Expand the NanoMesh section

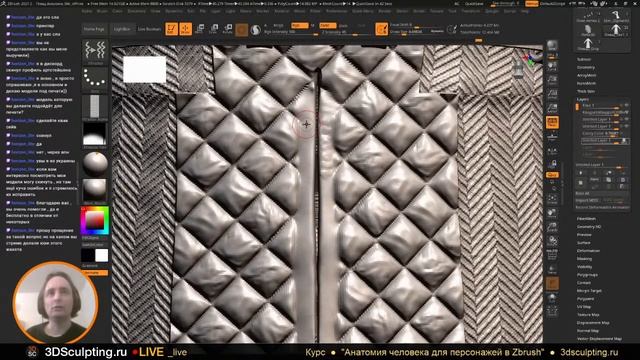pos(586,83)
